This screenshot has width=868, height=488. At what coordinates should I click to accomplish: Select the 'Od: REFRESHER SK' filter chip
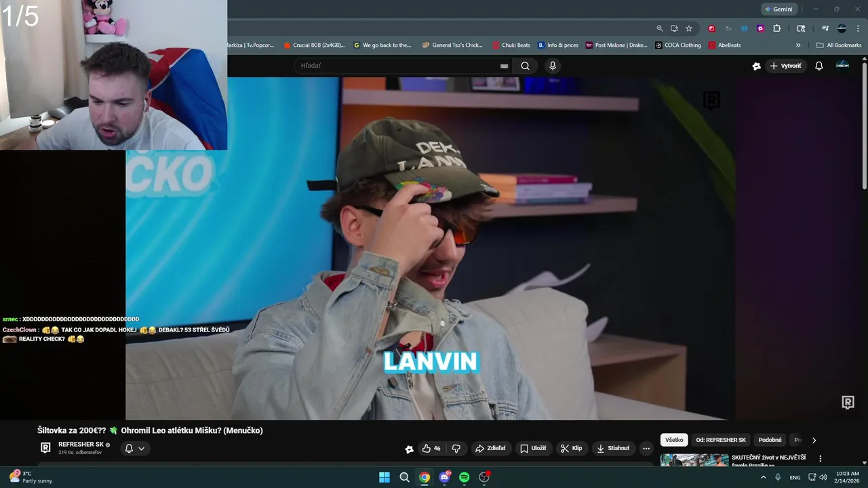721,440
